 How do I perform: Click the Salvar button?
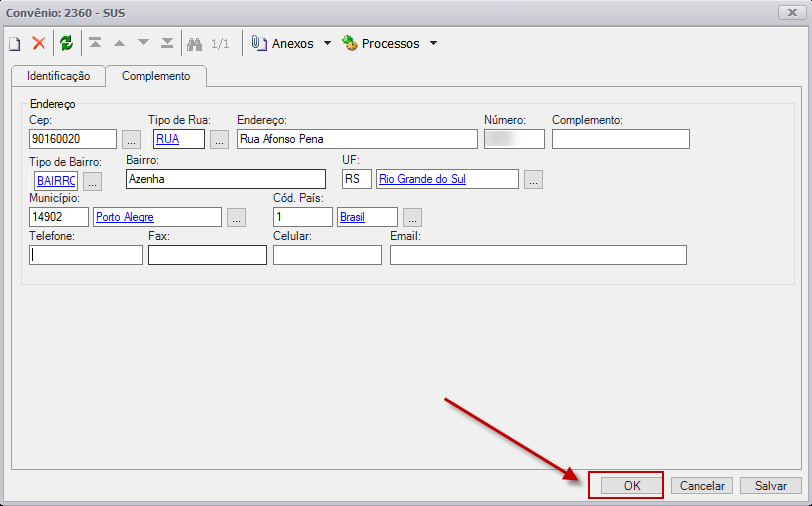[x=771, y=486]
